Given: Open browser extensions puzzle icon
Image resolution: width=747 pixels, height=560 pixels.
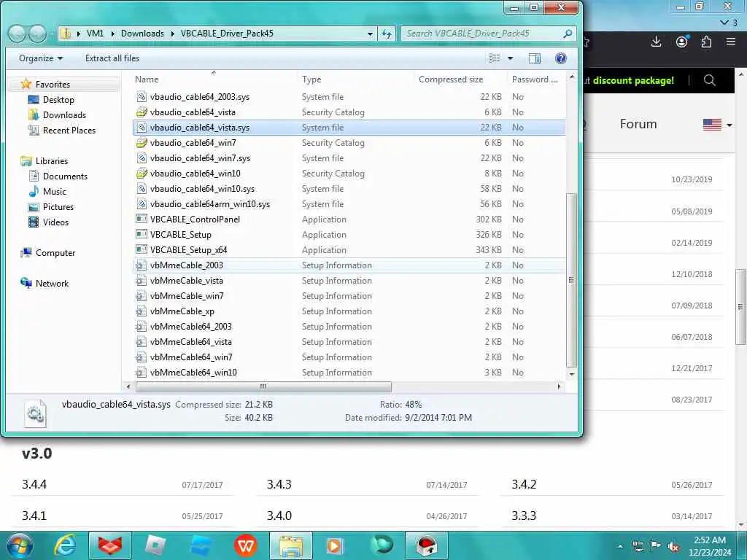Looking at the screenshot, I should pyautogui.click(x=706, y=42).
